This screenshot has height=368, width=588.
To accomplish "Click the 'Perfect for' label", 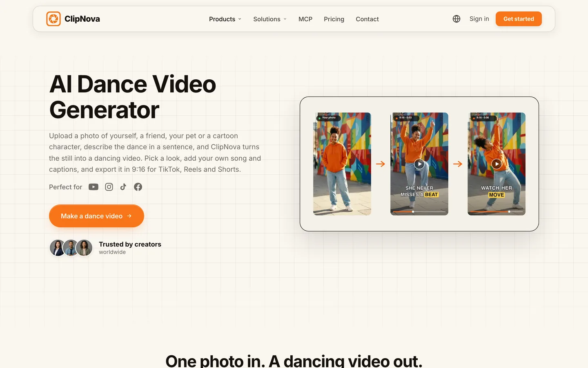I will (65, 187).
